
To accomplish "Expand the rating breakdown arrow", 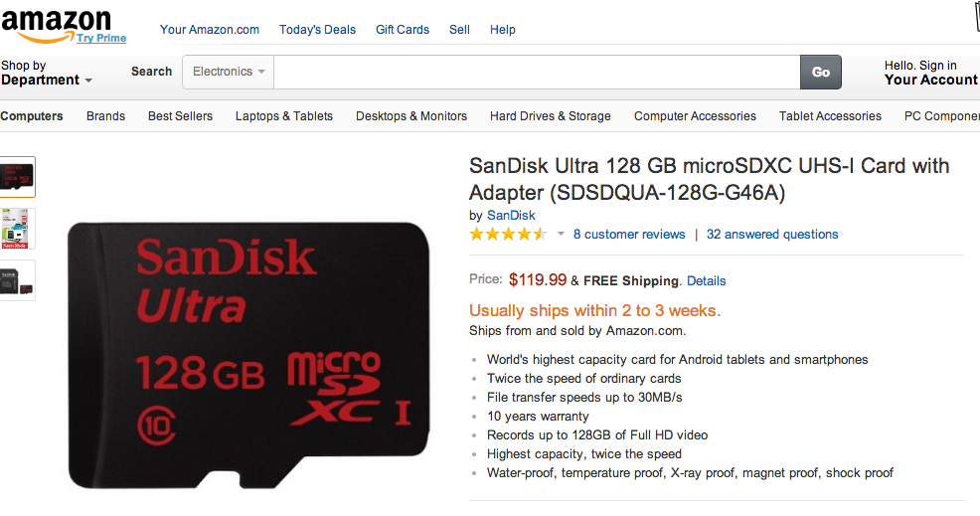I will click(561, 235).
